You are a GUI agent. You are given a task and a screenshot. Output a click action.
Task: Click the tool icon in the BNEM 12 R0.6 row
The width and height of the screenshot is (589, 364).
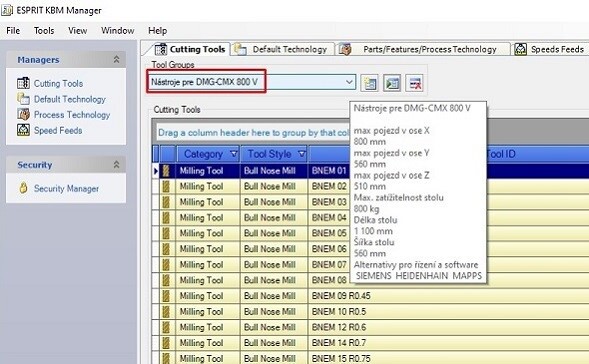click(x=166, y=327)
